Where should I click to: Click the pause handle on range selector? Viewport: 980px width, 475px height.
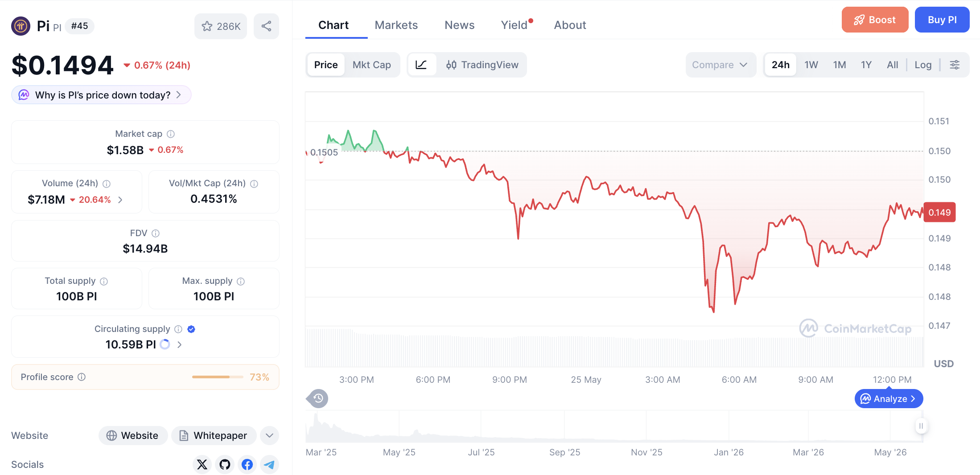pos(921,426)
